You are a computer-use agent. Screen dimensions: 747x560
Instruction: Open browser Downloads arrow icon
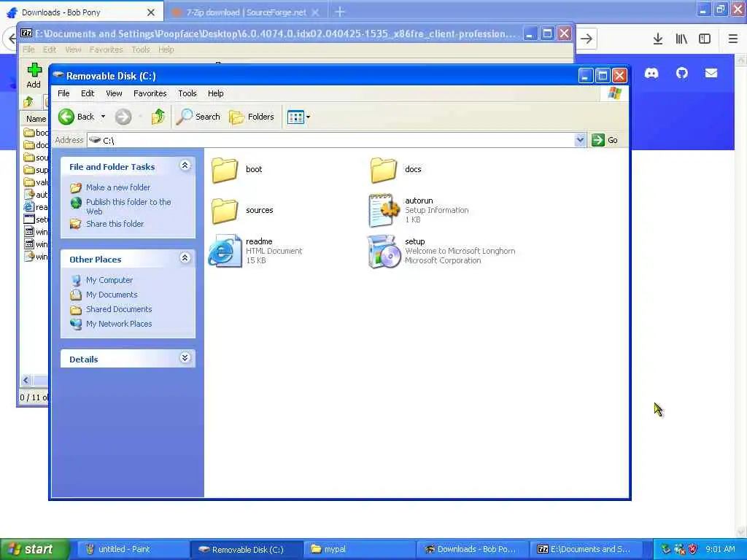(657, 39)
